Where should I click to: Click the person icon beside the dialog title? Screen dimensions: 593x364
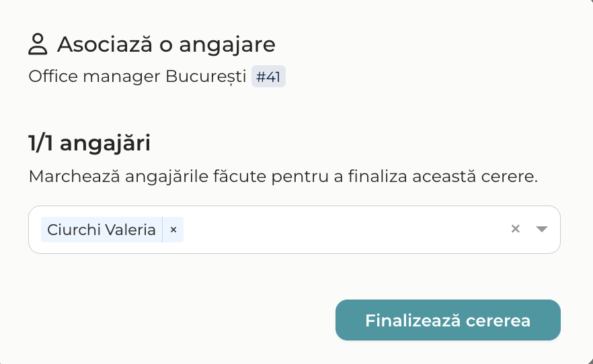(38, 44)
